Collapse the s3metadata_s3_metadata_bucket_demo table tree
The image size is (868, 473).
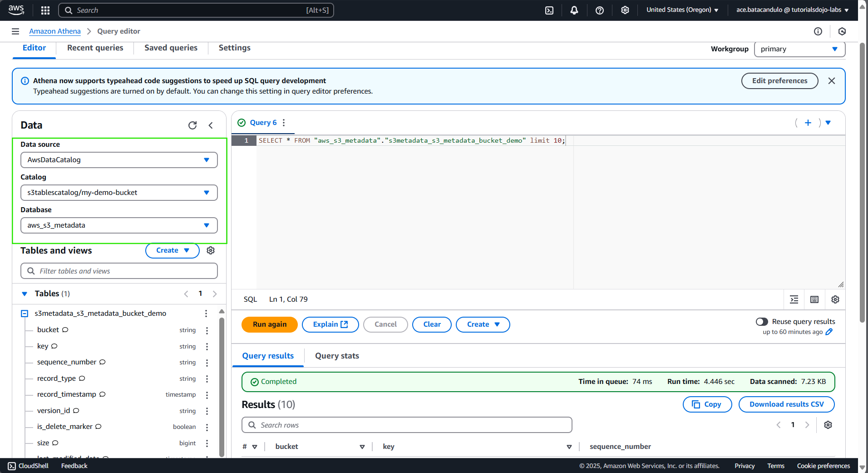(x=25, y=314)
